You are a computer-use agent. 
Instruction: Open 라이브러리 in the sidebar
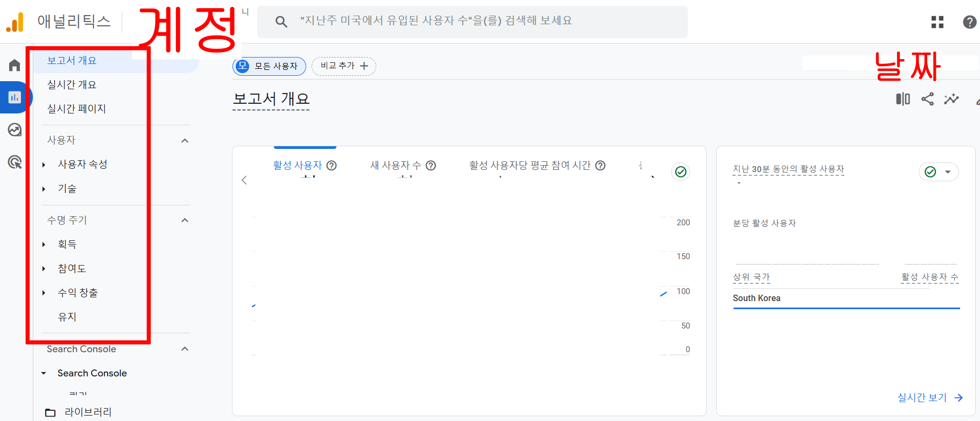coord(88,412)
